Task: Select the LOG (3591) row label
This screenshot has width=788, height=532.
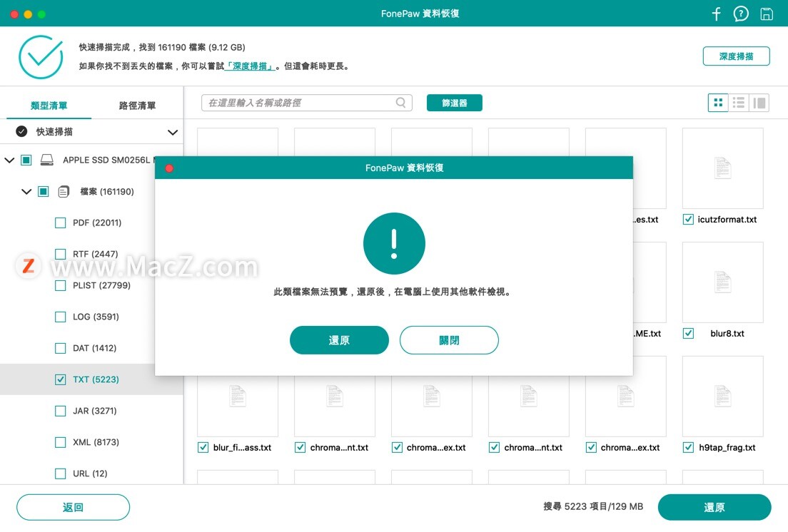Action: coord(96,317)
